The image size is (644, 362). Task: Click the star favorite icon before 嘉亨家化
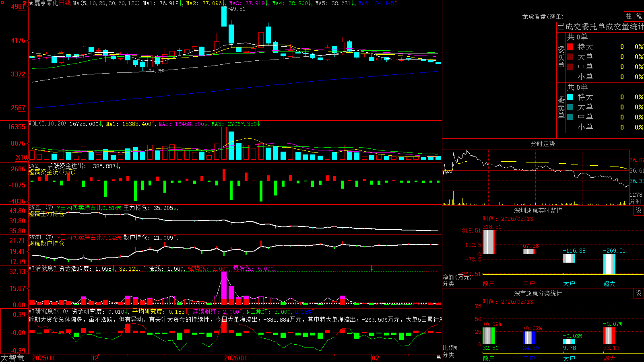click(31, 3)
